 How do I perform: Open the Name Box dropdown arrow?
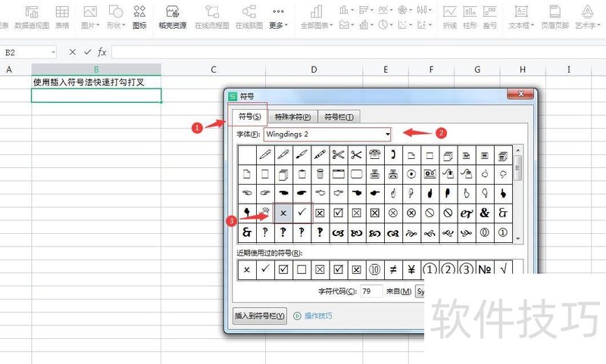pyautogui.click(x=53, y=52)
